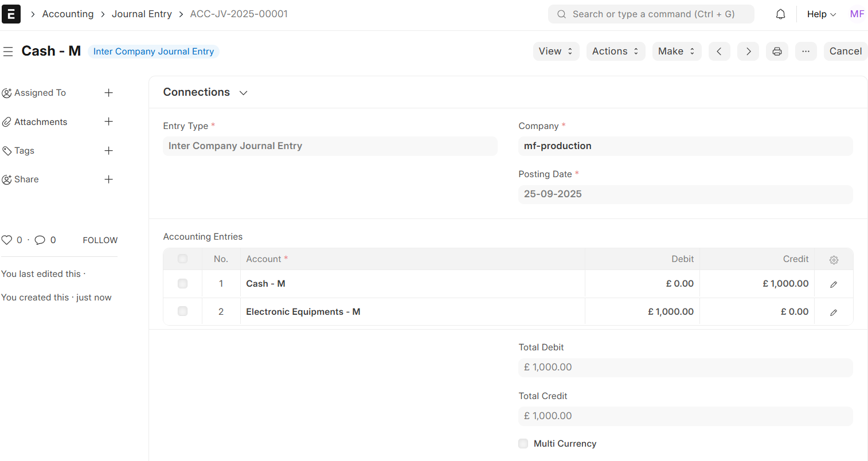
Task: Go to previous document with left arrow
Action: [719, 52]
